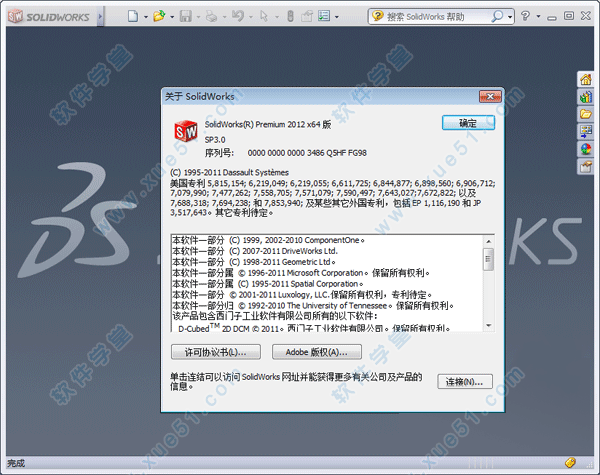600x475 pixels.
Task: Click the DriveWorks Ltd. copyright line
Action: click(x=255, y=251)
